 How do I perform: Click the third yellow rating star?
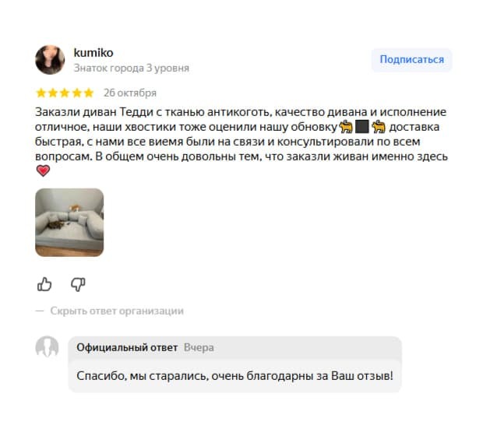coord(65,93)
